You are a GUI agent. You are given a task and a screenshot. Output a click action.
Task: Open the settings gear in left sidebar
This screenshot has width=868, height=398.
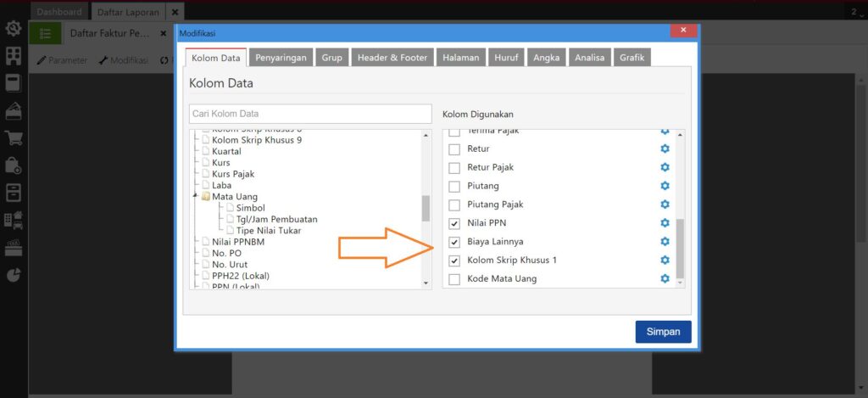13,29
